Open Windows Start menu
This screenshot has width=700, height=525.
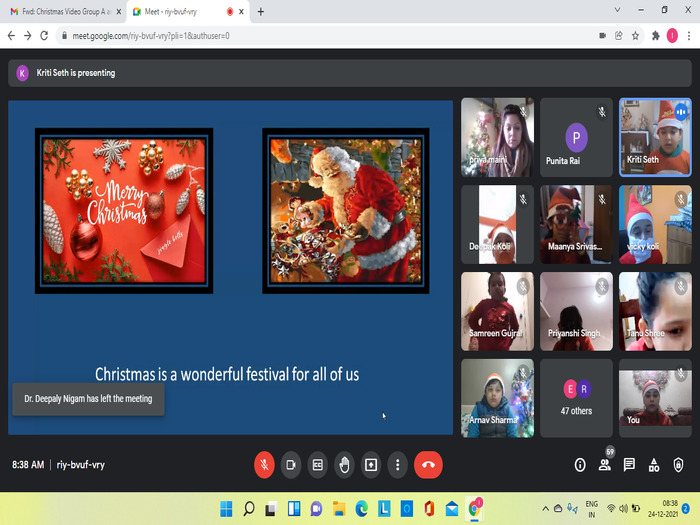[x=226, y=508]
